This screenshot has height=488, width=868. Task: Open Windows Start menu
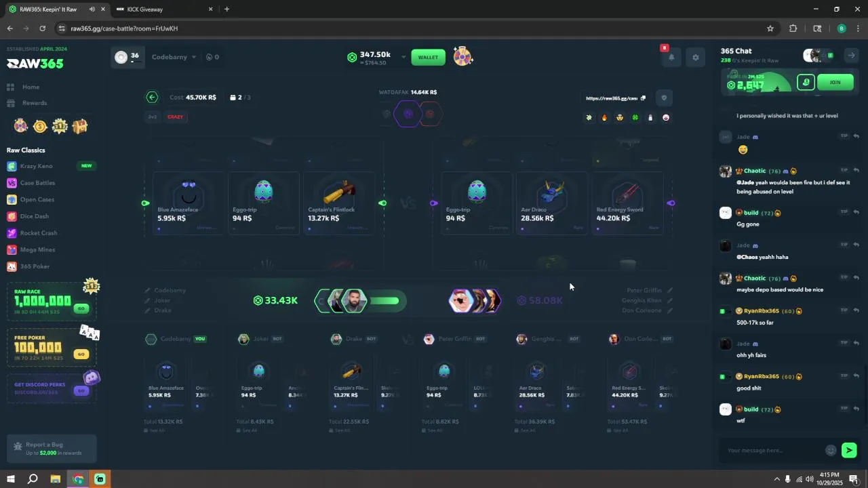tap(10, 479)
